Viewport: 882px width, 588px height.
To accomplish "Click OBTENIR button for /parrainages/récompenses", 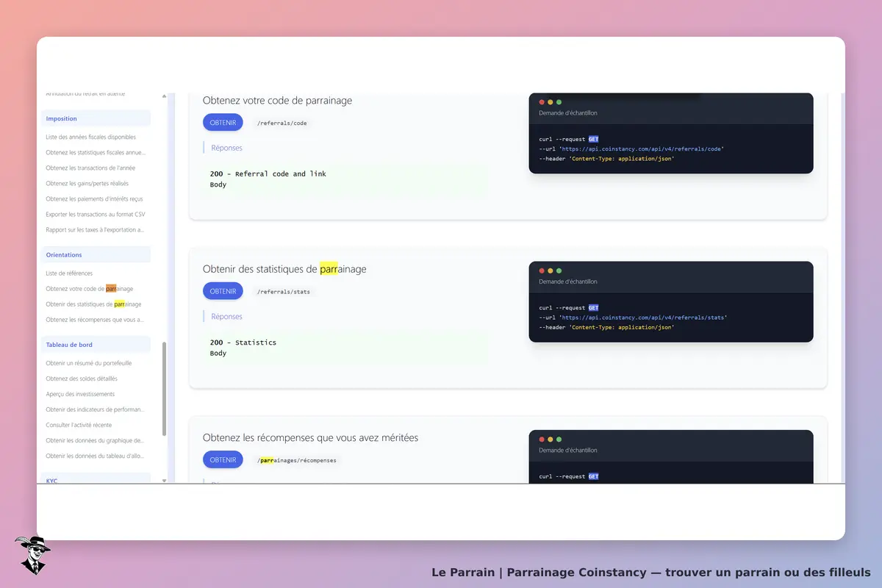I will click(223, 460).
